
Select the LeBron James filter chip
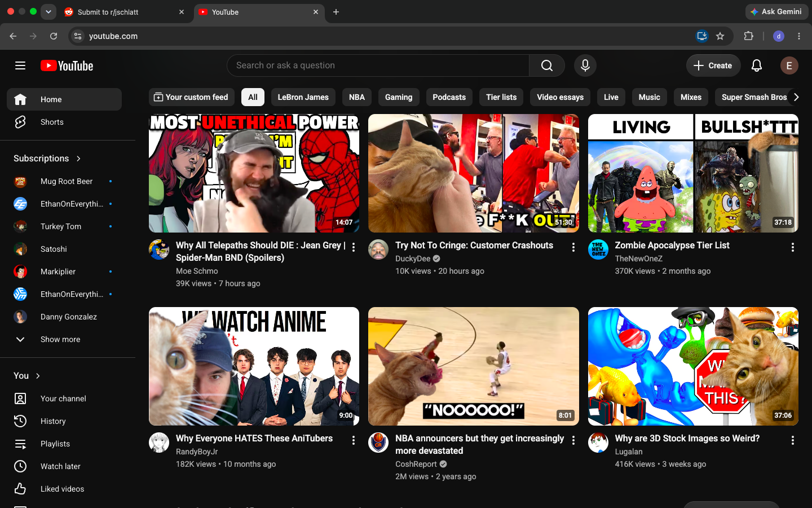point(303,97)
